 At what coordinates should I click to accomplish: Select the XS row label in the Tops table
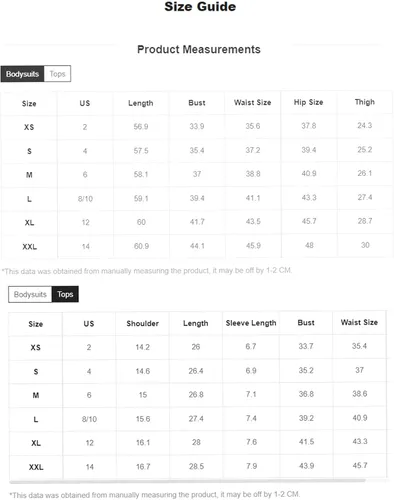[x=36, y=348]
